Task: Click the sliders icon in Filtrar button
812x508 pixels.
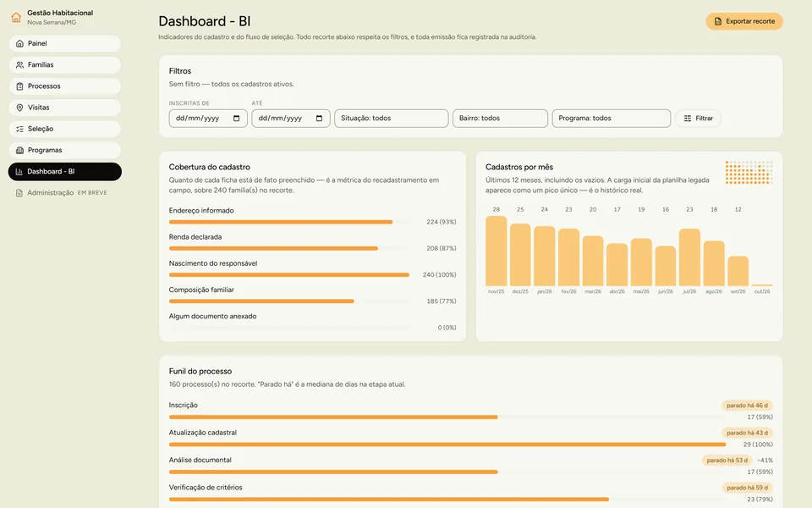Action: (x=688, y=119)
